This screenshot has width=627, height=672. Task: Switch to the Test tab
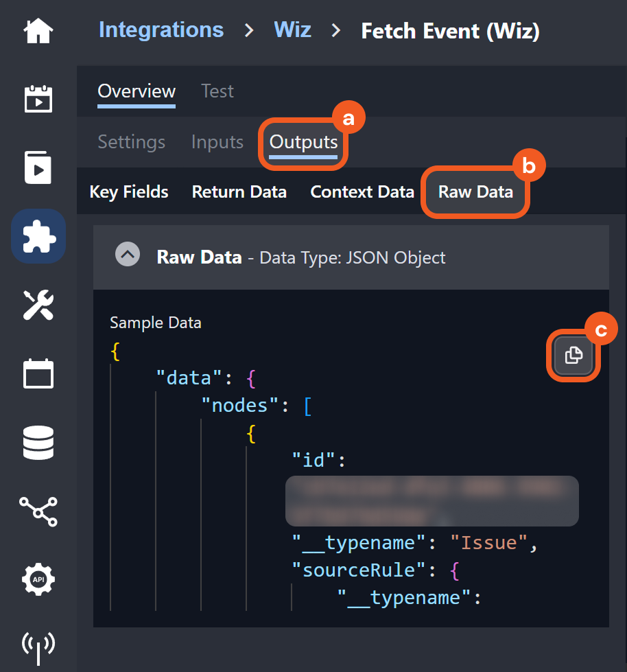pyautogui.click(x=217, y=91)
